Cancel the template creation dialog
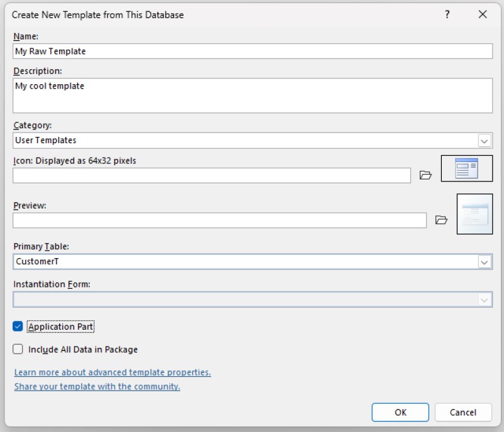Screen dimensions: 504x432 (463, 413)
